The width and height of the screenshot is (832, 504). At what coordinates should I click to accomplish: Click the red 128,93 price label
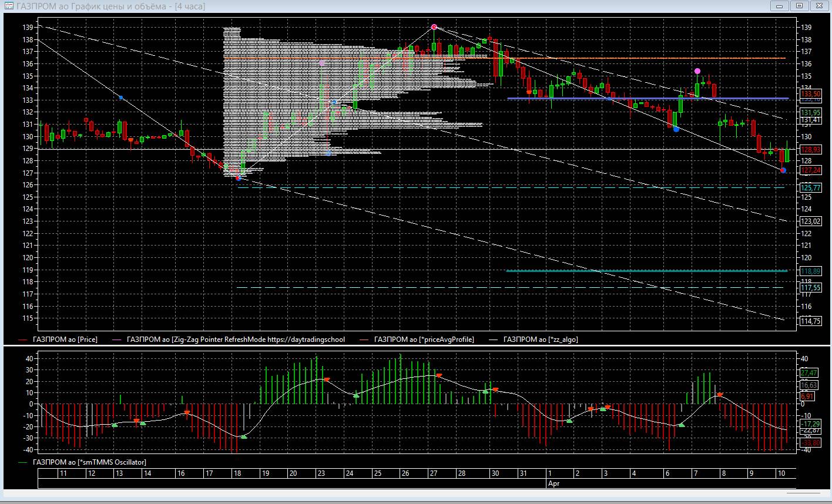tap(811, 150)
